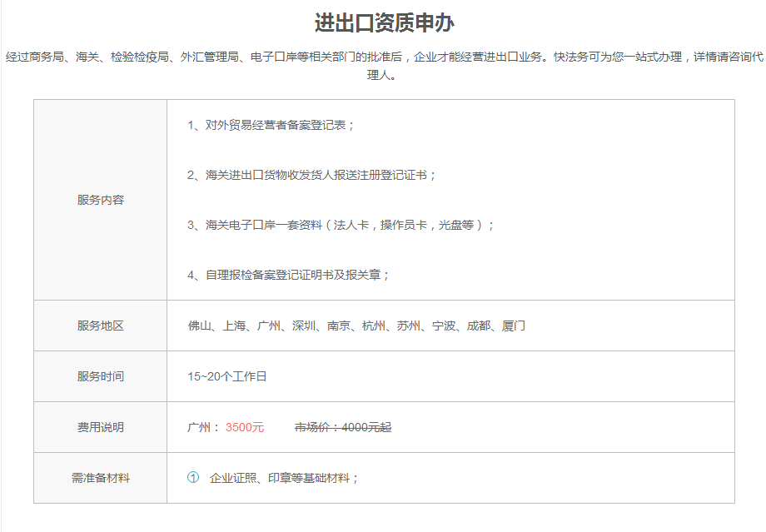Viewport: 766px width, 532px height.
Task: Click 厦门 in the service regions list
Action: [x=514, y=326]
